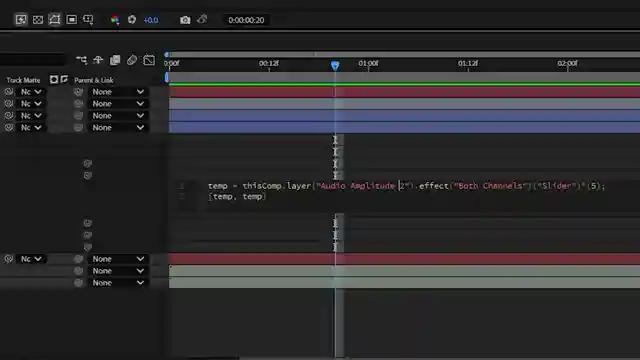Click track matte pick whip on grey layer row below top red
Viewport: 640px width, 360px height.
coord(9,104)
